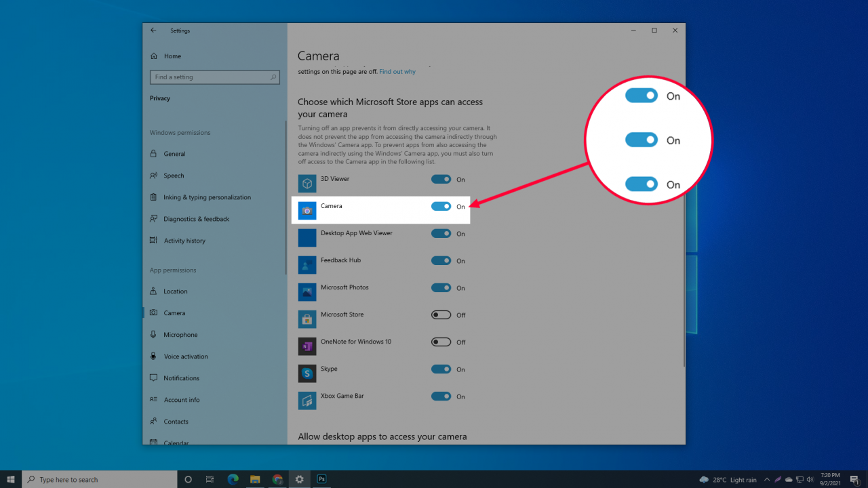Turn off camera access for Camera app
This screenshot has width=868, height=488.
(441, 207)
